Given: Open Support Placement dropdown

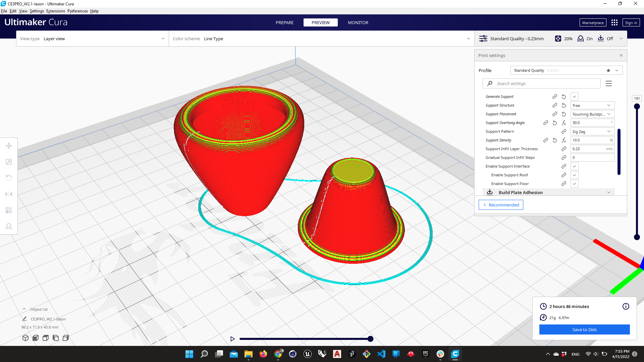Looking at the screenshot, I should point(592,114).
